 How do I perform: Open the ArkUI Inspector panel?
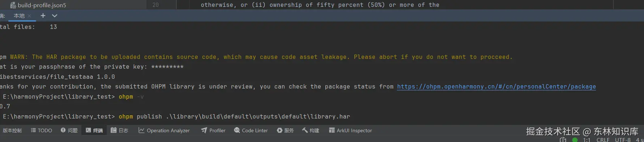(351, 130)
